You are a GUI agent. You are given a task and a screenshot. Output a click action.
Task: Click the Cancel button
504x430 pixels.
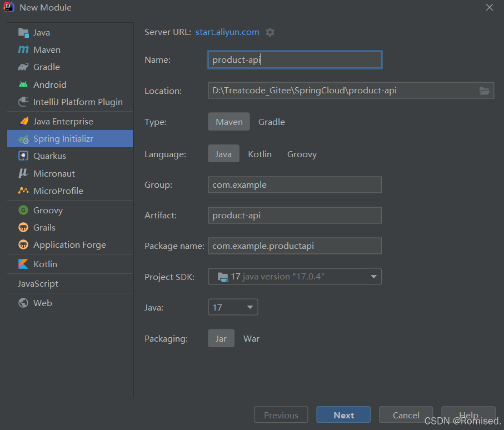pos(406,415)
